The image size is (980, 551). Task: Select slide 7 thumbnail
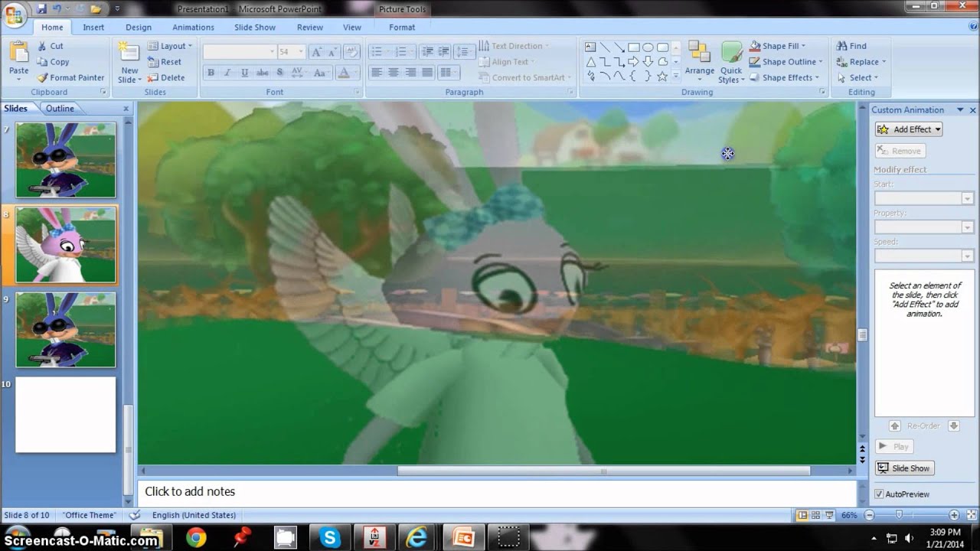coord(66,160)
